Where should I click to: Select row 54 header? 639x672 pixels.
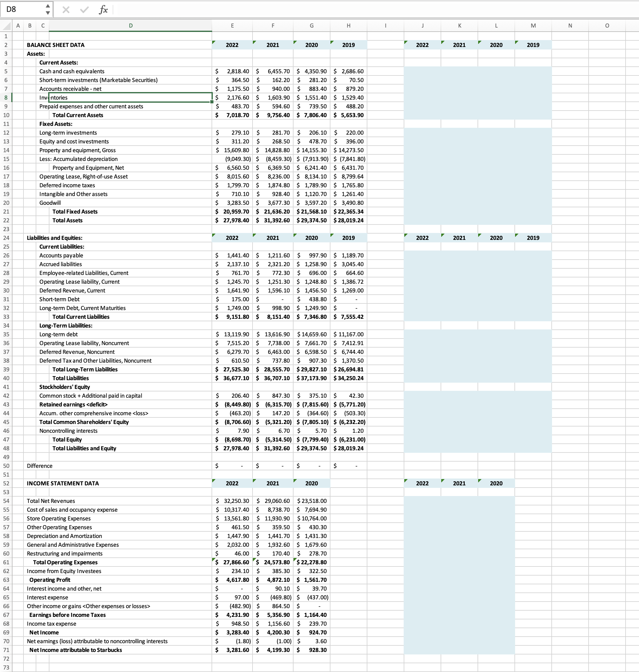coord(6,501)
